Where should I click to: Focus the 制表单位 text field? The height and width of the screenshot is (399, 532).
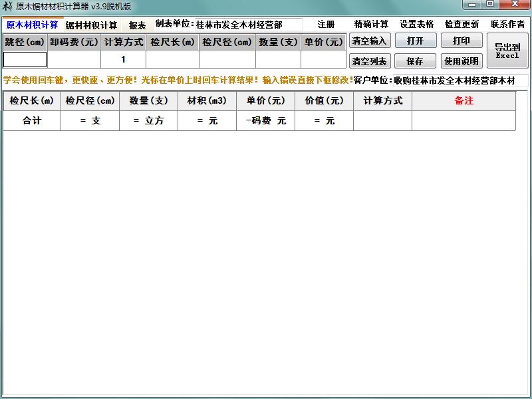point(249,25)
